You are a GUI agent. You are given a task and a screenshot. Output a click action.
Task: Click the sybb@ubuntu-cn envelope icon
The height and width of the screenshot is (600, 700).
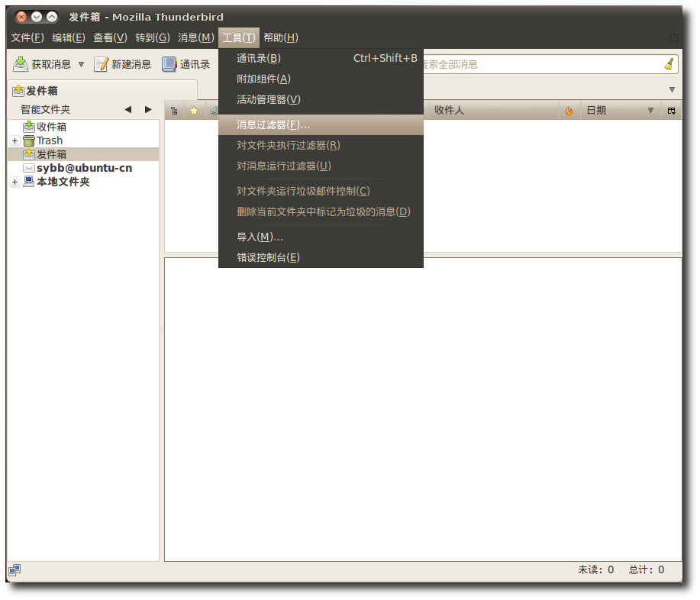[x=29, y=168]
